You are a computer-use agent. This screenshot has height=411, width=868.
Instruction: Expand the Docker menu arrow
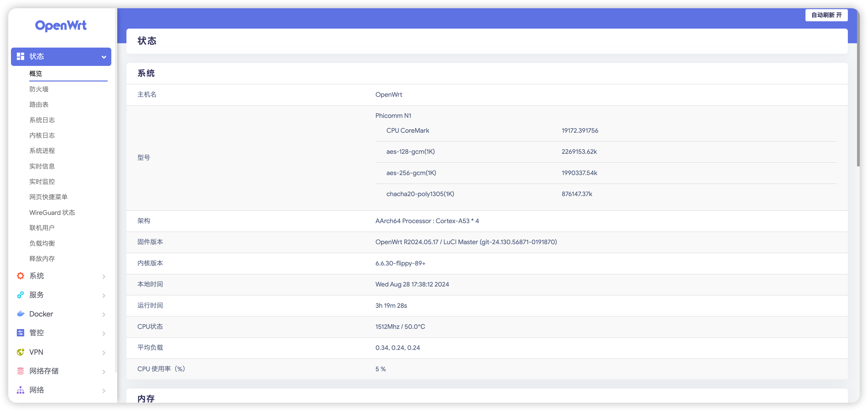click(x=104, y=314)
